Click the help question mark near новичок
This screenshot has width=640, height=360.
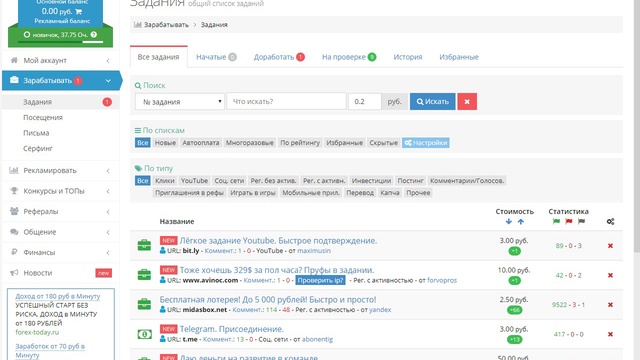94,35
